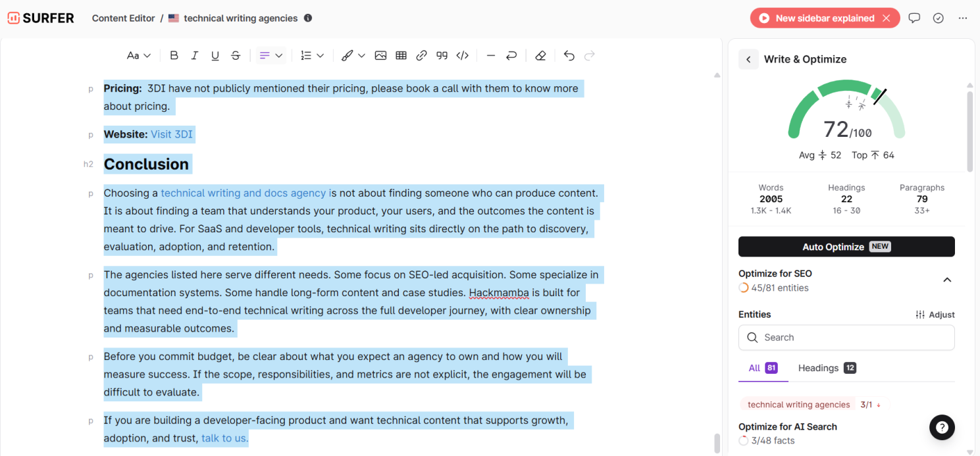Image resolution: width=980 pixels, height=456 pixels.
Task: Click New sidebar explained button
Action: click(x=817, y=18)
